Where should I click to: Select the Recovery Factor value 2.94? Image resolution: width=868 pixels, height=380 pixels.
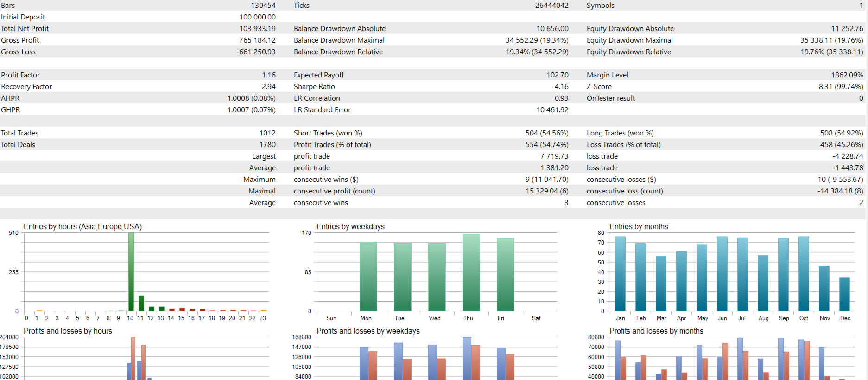click(268, 86)
